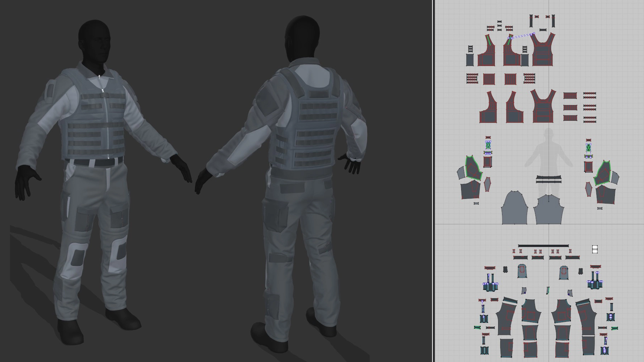Select the left hexagonal elbow patch pattern
The image size is (644, 362).
pos(487,184)
